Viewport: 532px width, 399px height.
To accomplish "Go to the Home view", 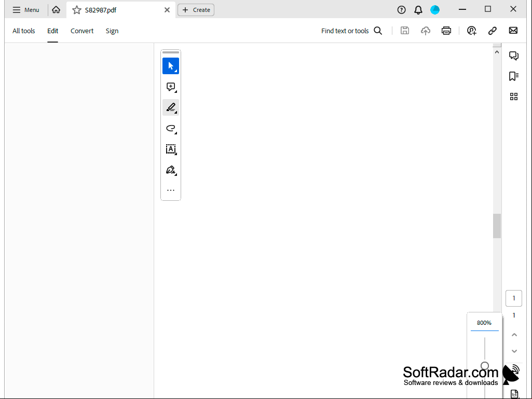I will click(x=56, y=10).
